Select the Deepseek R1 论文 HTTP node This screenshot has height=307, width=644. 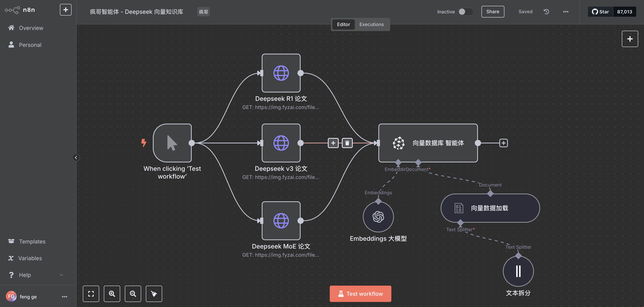click(x=281, y=73)
